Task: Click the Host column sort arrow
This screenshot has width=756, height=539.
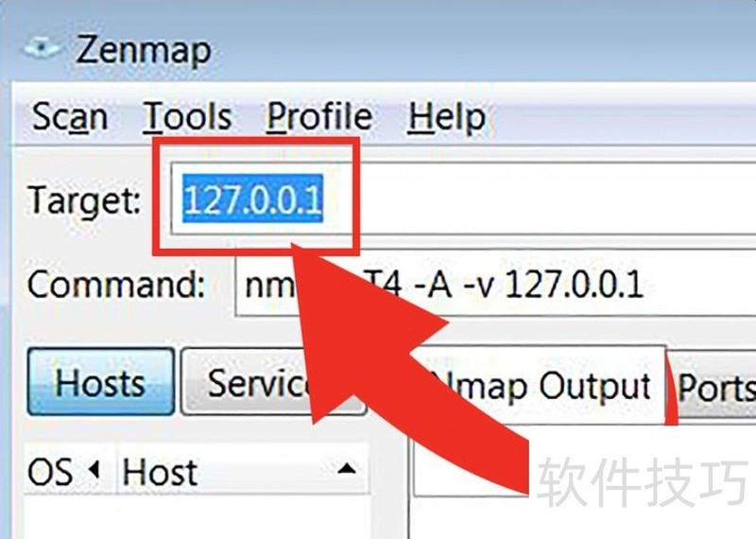Action: click(347, 468)
